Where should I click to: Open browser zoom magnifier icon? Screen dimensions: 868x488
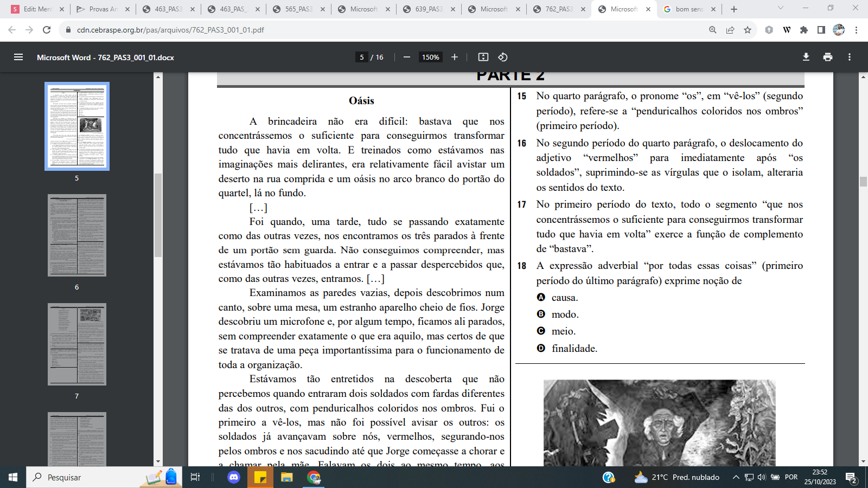[x=713, y=30]
